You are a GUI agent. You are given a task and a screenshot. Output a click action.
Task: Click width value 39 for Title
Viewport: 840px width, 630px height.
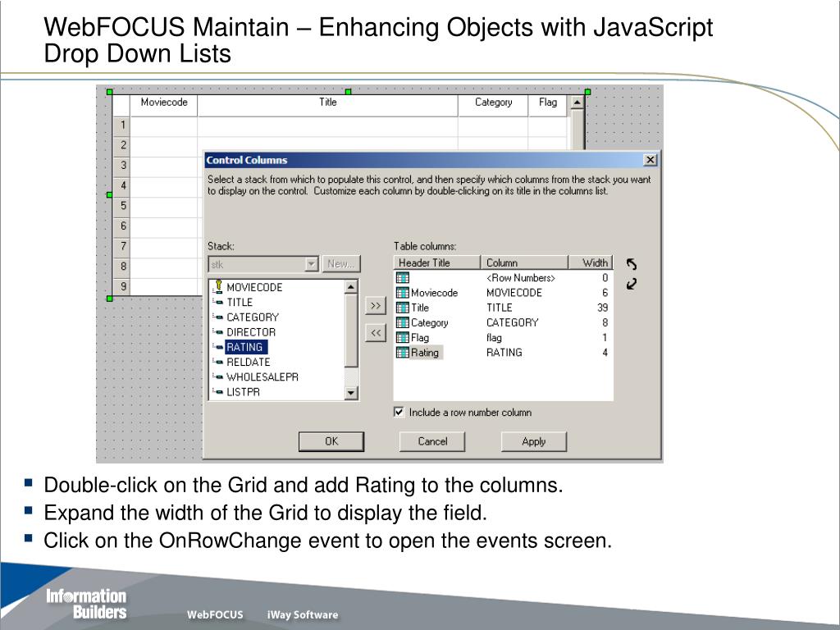click(603, 308)
